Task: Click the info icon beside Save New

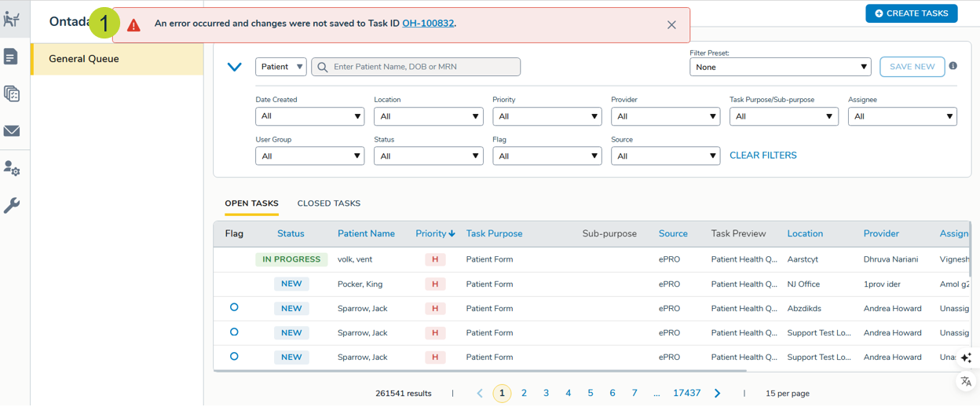Action: click(953, 66)
